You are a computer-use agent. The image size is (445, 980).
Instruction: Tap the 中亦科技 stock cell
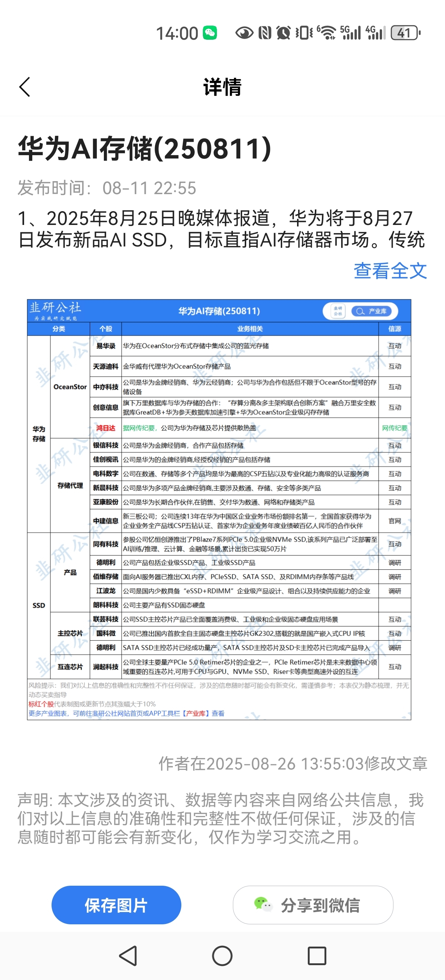(106, 387)
